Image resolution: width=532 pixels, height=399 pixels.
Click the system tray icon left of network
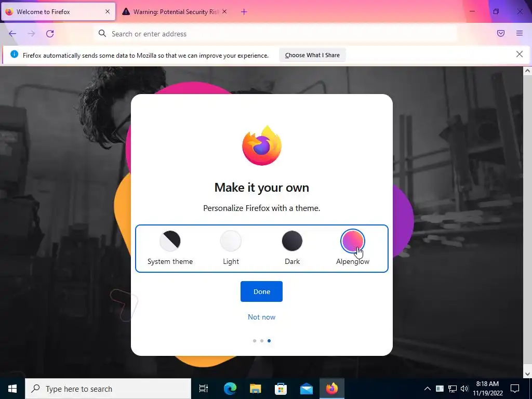coord(440,389)
